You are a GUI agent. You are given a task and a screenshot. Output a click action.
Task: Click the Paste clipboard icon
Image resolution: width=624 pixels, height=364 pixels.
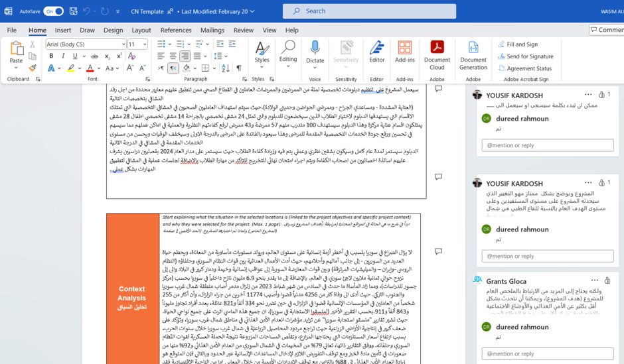pyautogui.click(x=17, y=48)
